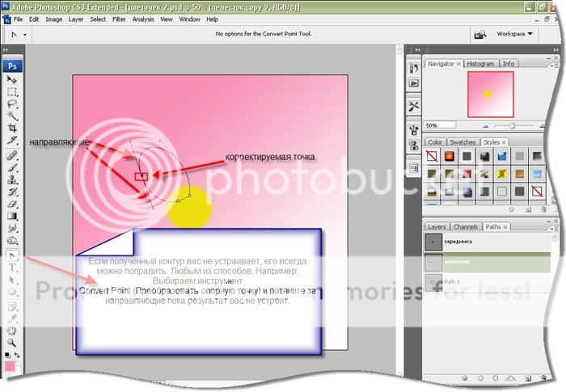Switch to the Layers tab

437,227
